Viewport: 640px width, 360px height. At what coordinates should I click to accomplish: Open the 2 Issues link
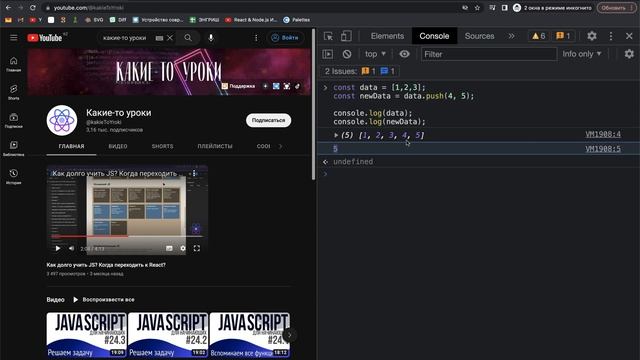point(360,71)
